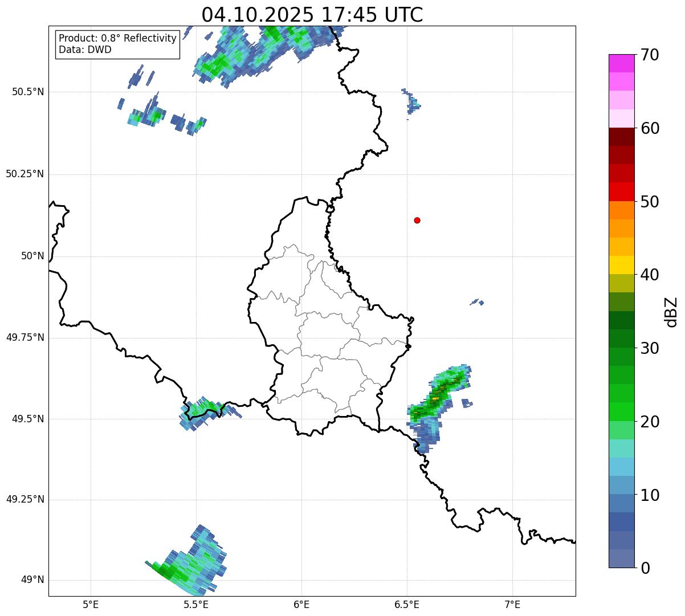Click the colorbar tick label 30

click(650, 348)
